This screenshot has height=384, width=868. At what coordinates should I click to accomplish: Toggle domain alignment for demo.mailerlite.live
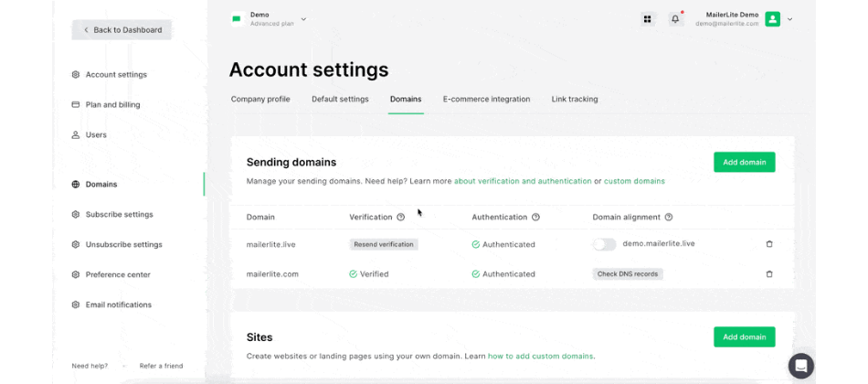coord(604,244)
